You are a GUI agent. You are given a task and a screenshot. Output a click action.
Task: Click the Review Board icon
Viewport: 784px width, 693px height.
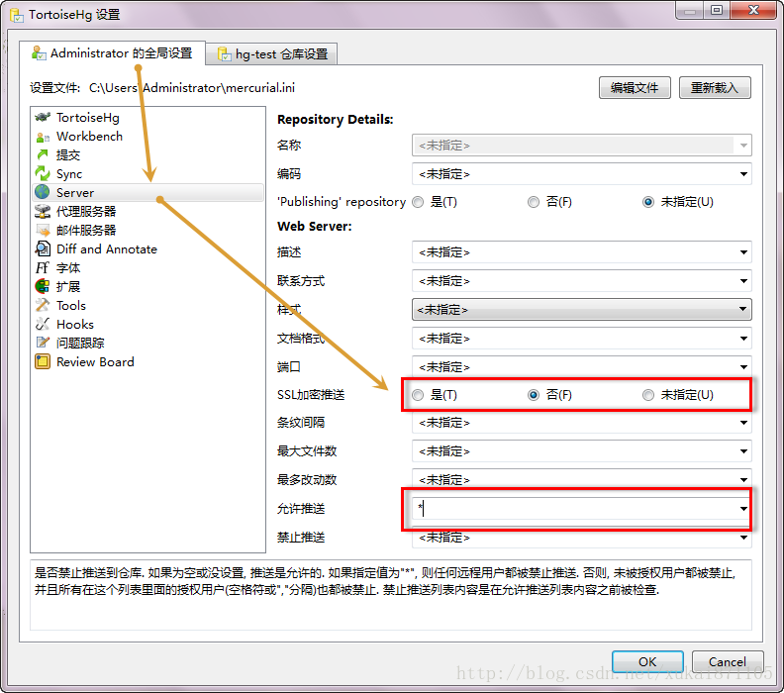point(43,361)
